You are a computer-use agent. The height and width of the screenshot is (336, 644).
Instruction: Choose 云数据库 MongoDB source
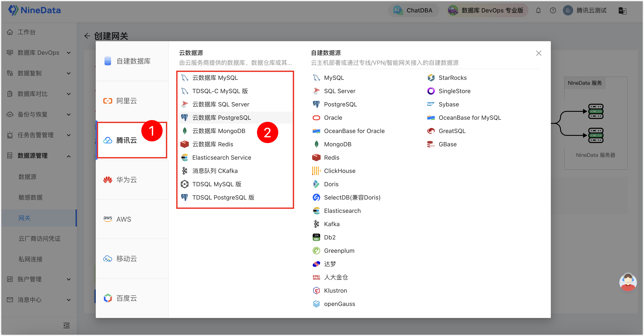235,131
